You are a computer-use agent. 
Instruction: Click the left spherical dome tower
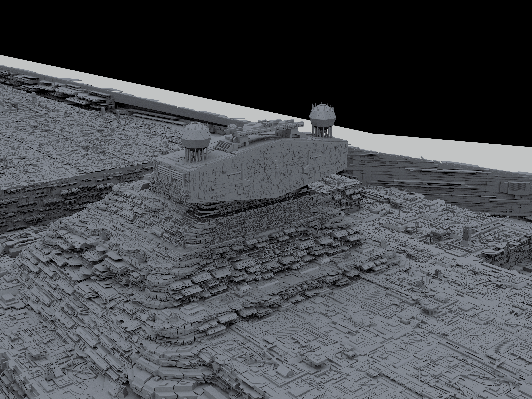click(196, 141)
